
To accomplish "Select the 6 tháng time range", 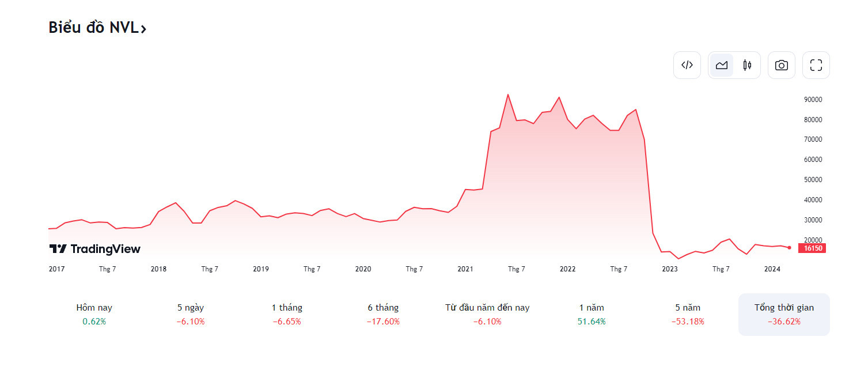I will point(383,314).
